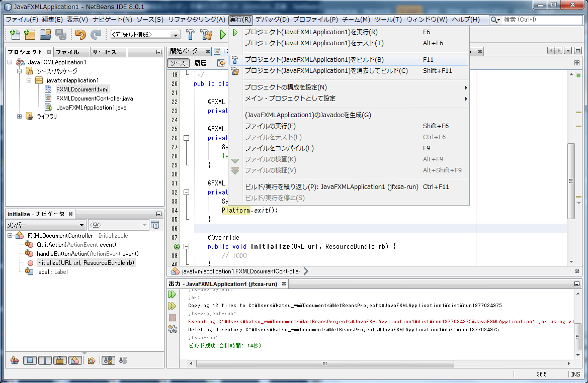
Task: Switch to the サービス tab
Action: [108, 52]
